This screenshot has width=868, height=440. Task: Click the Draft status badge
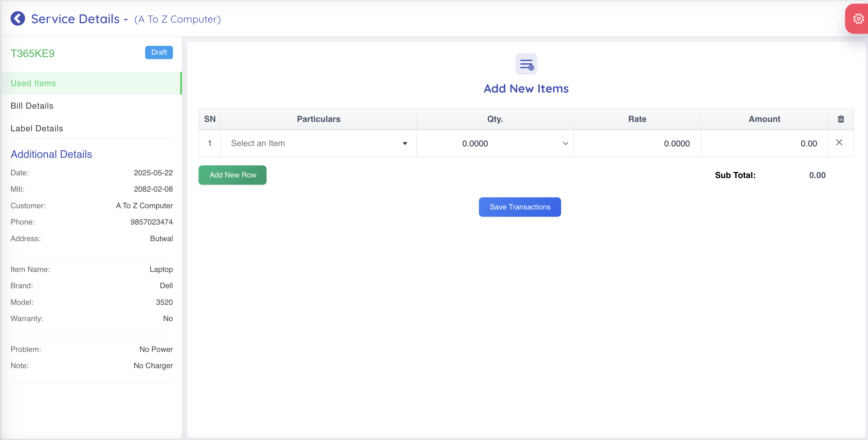point(159,52)
